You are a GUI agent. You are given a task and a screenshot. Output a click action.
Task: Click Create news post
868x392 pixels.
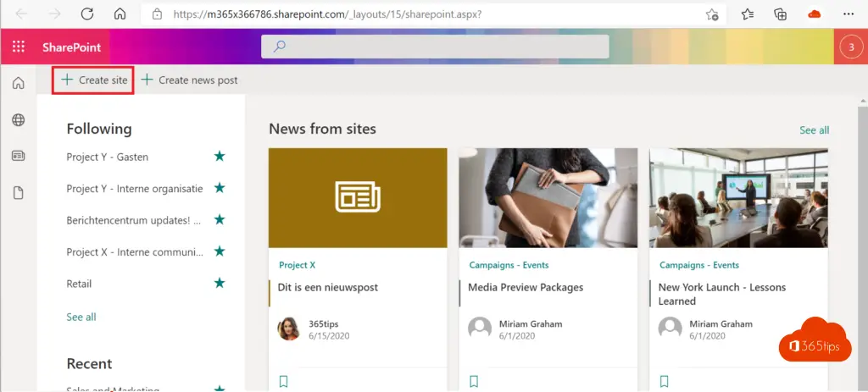pyautogui.click(x=189, y=80)
